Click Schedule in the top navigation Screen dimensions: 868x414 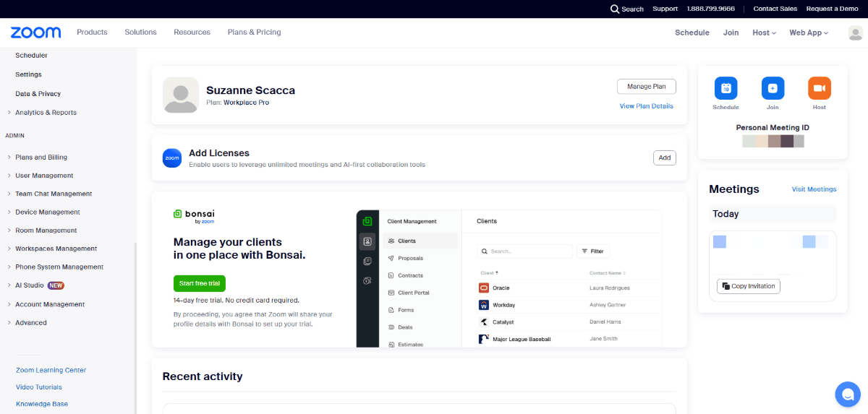692,33
